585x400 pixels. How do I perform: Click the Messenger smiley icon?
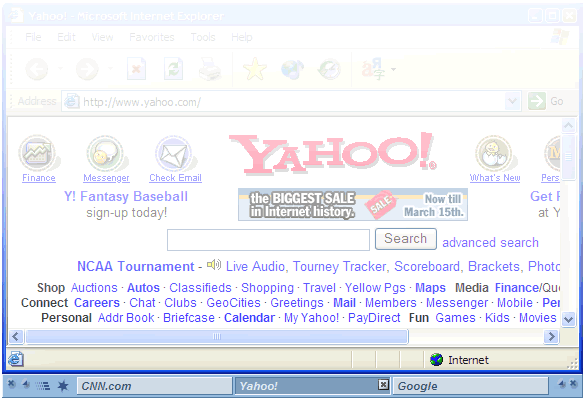(105, 153)
